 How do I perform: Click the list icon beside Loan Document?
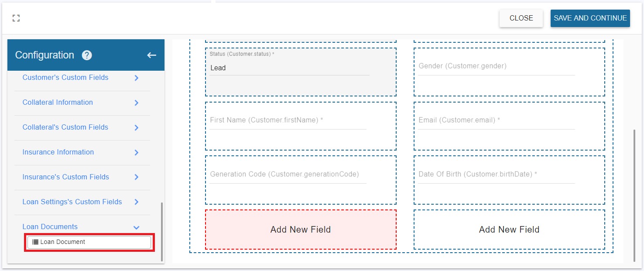[x=35, y=242]
